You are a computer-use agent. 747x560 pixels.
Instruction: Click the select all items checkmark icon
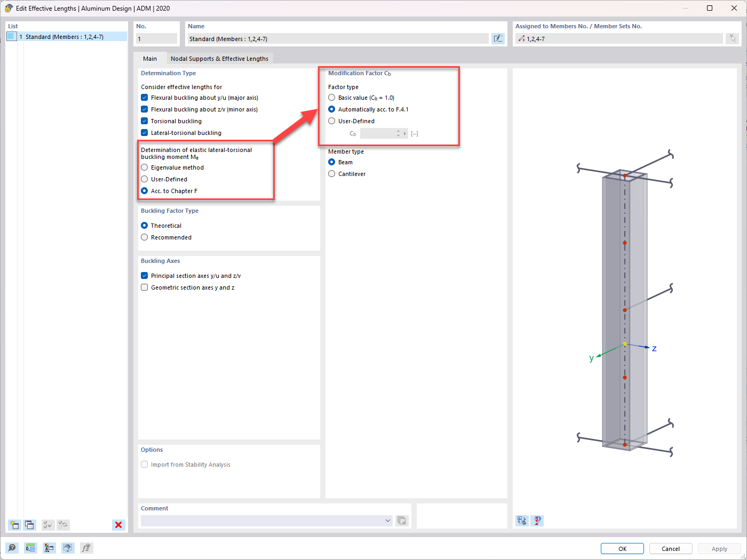[x=48, y=525]
